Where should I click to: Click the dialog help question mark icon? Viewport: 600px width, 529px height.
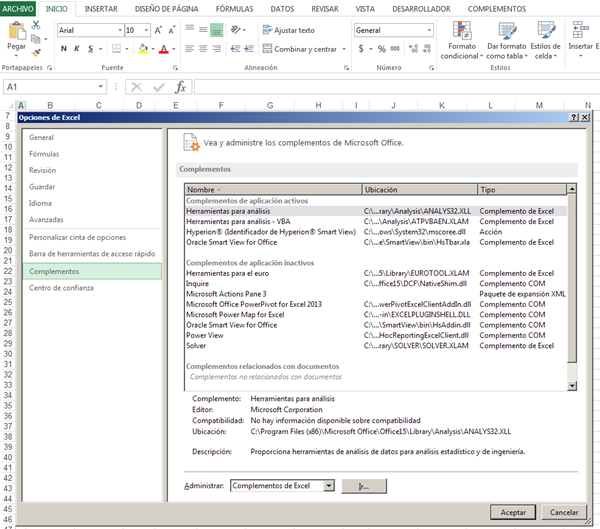coord(573,117)
